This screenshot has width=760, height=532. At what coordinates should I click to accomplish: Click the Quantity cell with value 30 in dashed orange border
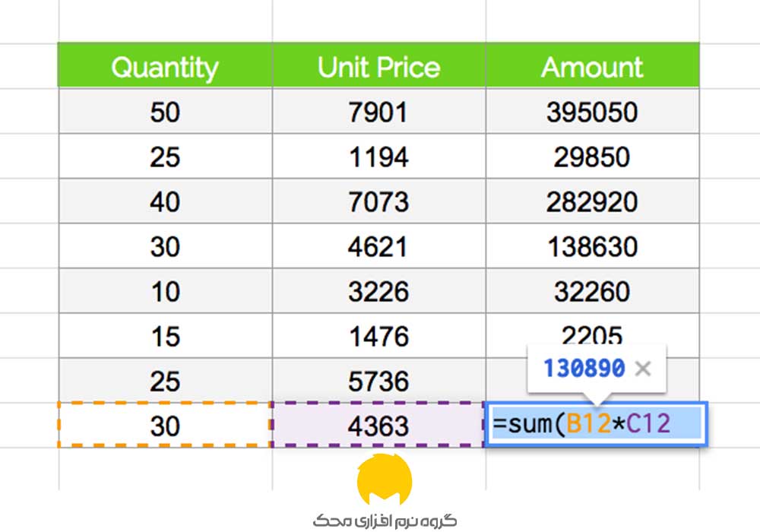165,426
